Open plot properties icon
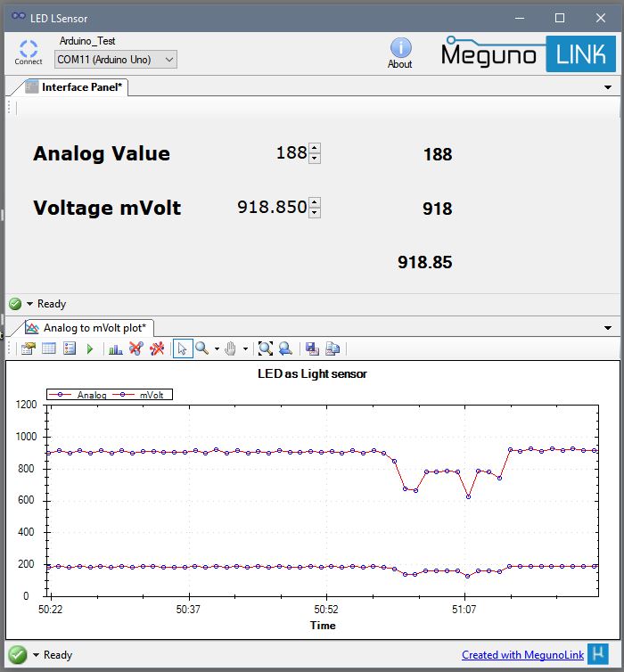The width and height of the screenshot is (624, 672). 29,348
